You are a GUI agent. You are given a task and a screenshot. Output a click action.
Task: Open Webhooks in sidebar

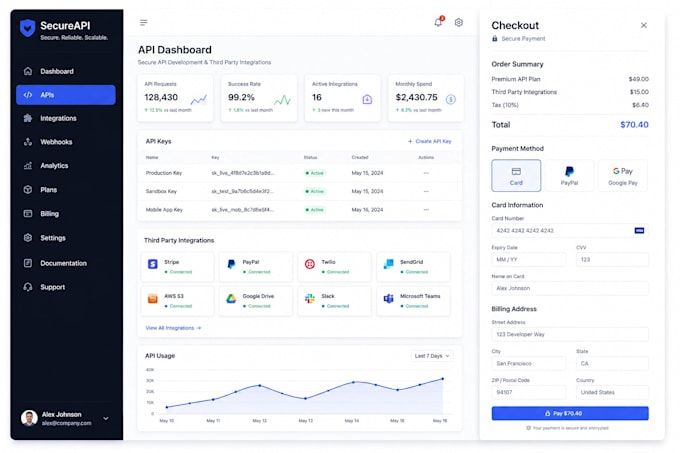65,142
